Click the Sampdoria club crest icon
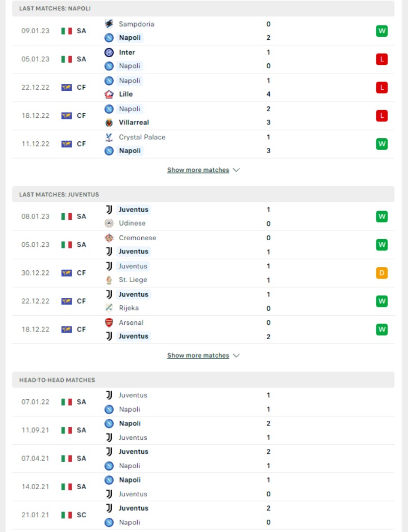The image size is (408, 532). pos(109,24)
